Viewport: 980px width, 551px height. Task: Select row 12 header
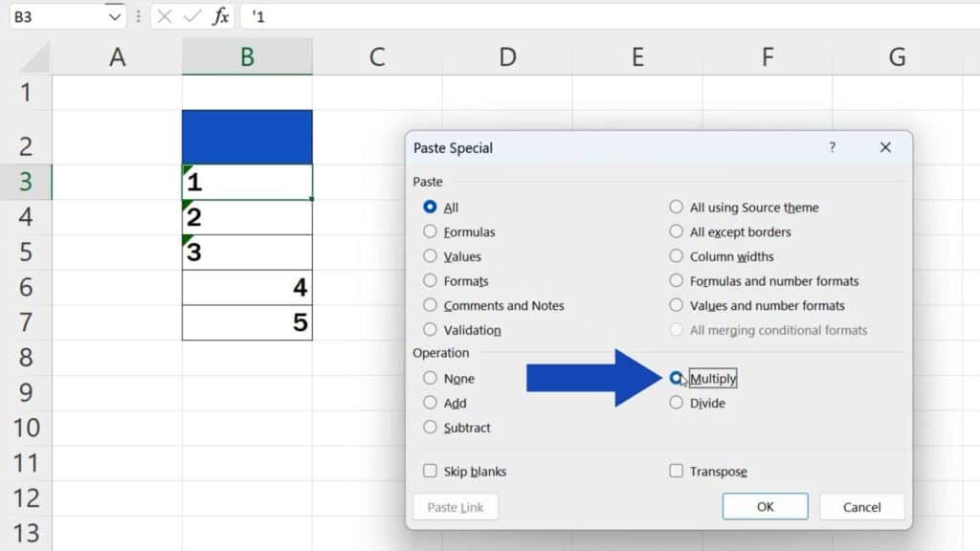[x=26, y=497]
